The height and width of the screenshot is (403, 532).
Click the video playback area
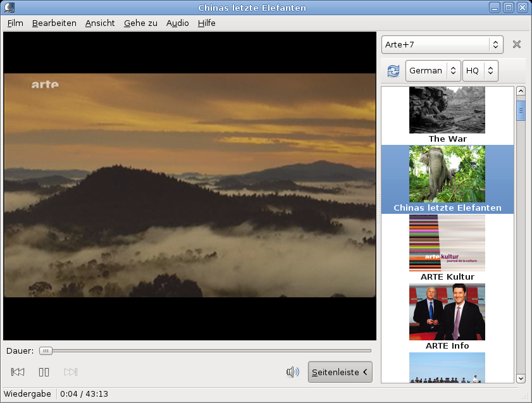(190, 186)
